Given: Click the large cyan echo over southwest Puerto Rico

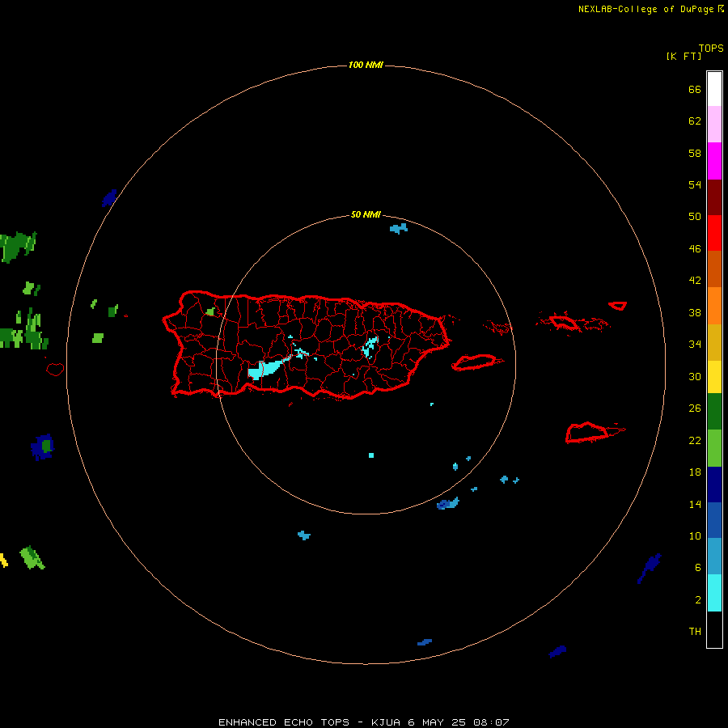Looking at the screenshot, I should 267,369.
